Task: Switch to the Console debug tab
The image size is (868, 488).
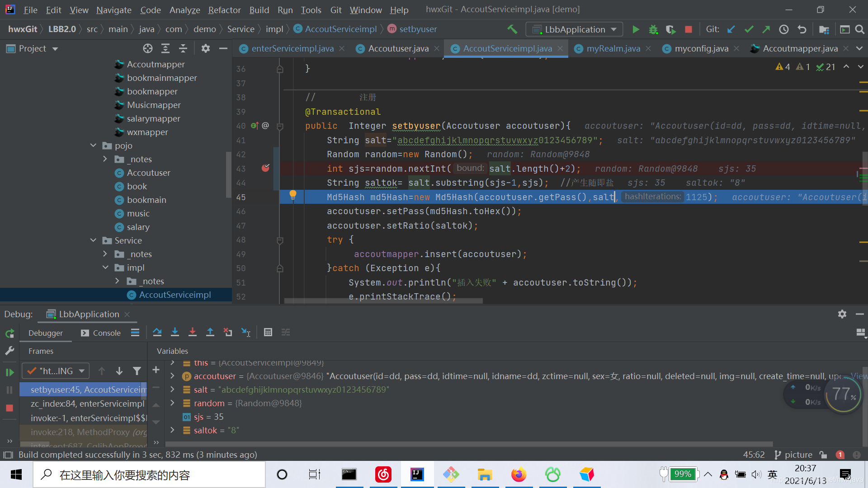Action: click(x=101, y=333)
